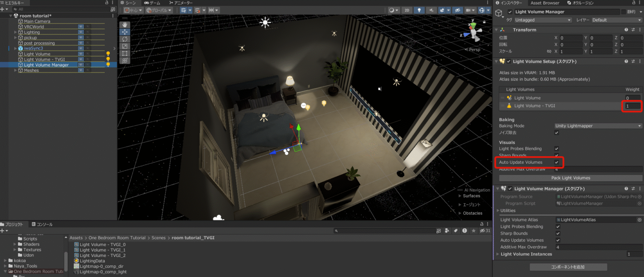The height and width of the screenshot is (277, 644).
Task: Select the Hand tool in the Scene view
Action: click(x=125, y=25)
